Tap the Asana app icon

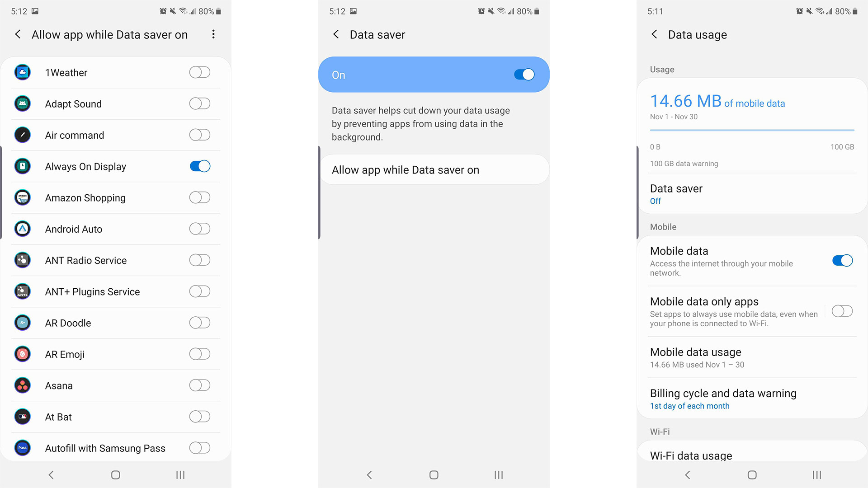pyautogui.click(x=23, y=385)
